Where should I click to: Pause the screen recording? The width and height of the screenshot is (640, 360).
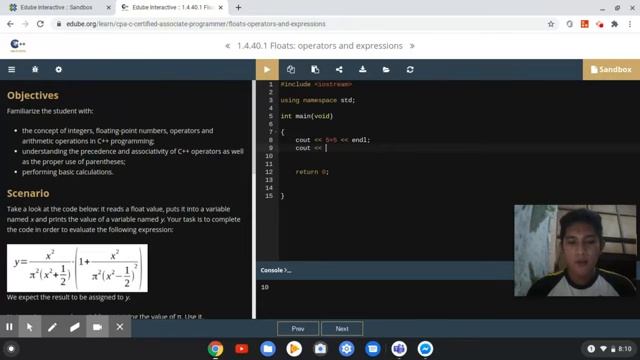(x=9, y=327)
